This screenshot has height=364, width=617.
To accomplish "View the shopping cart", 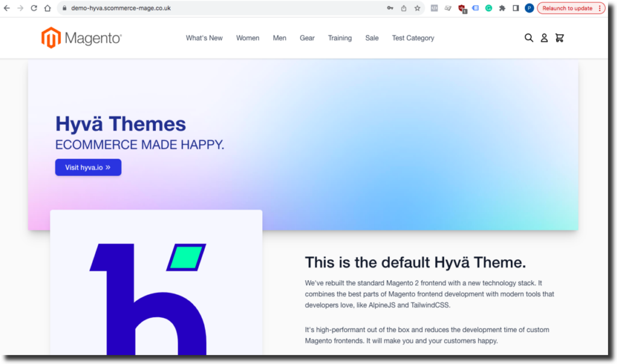I will (x=559, y=37).
